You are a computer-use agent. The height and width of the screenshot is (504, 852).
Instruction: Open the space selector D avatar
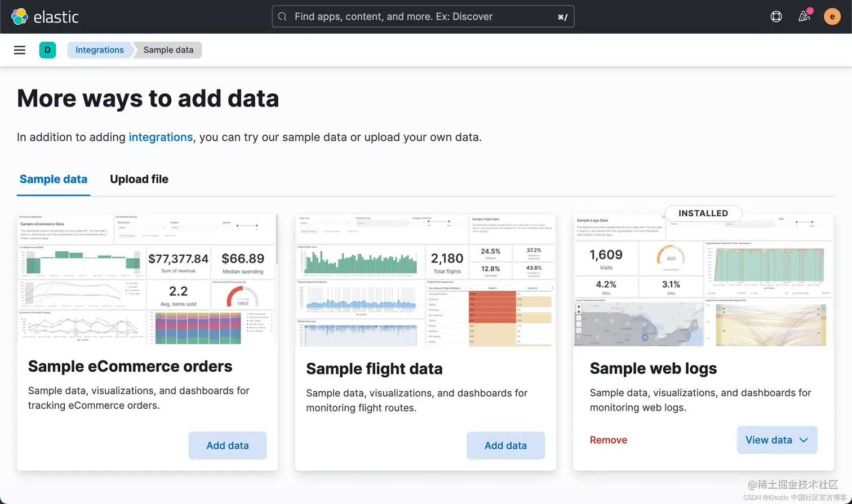point(47,50)
